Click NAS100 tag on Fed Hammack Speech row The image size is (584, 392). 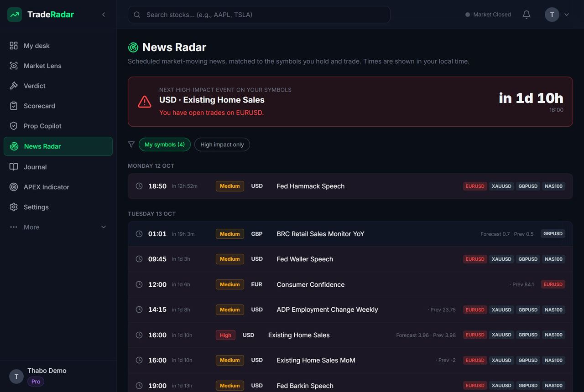553,186
